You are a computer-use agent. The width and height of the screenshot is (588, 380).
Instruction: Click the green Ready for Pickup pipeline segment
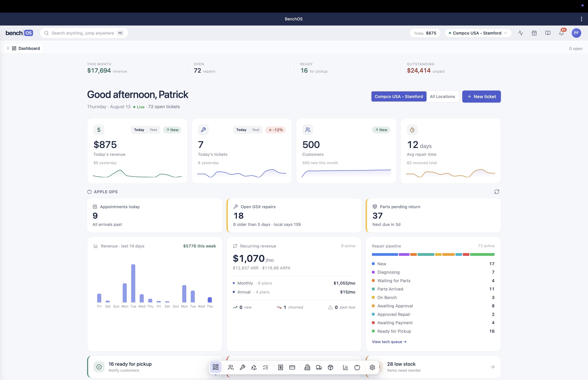(482, 254)
